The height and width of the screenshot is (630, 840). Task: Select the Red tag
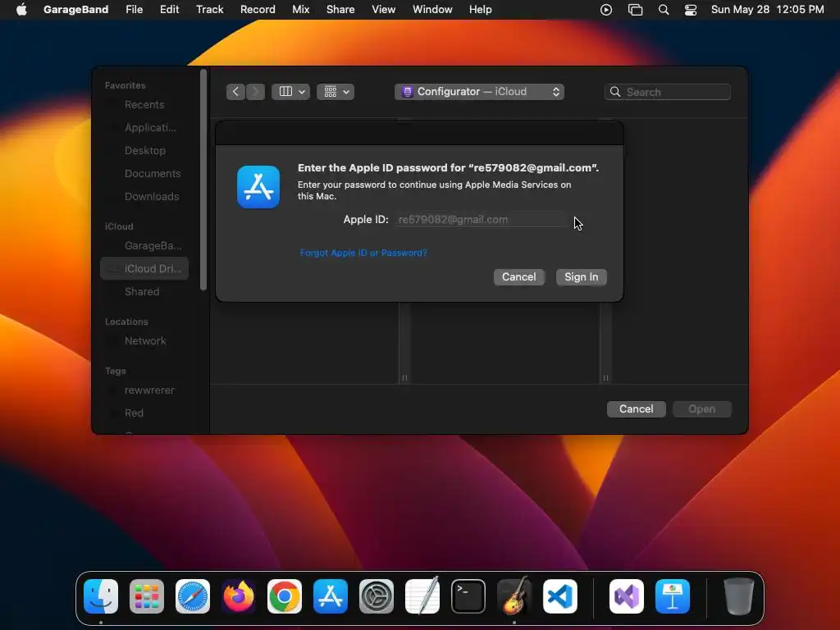144,413
